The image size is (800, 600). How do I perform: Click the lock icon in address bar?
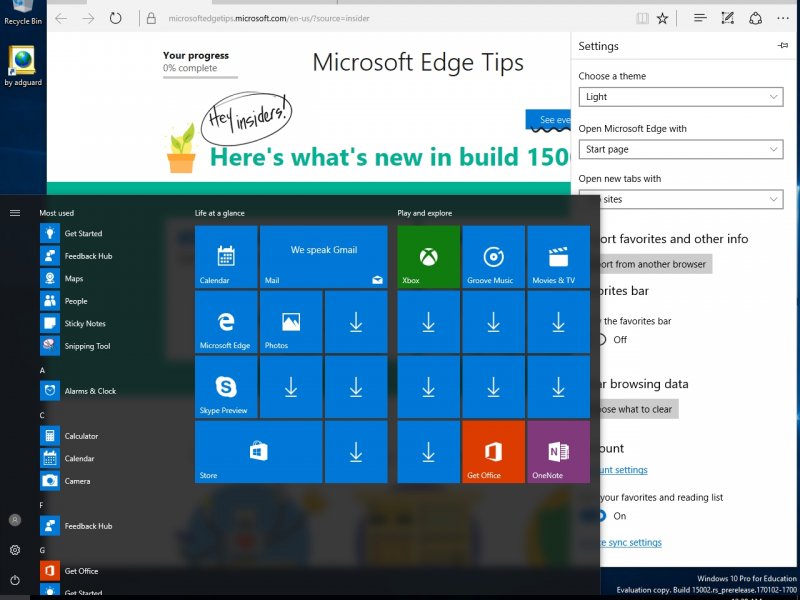click(x=151, y=18)
